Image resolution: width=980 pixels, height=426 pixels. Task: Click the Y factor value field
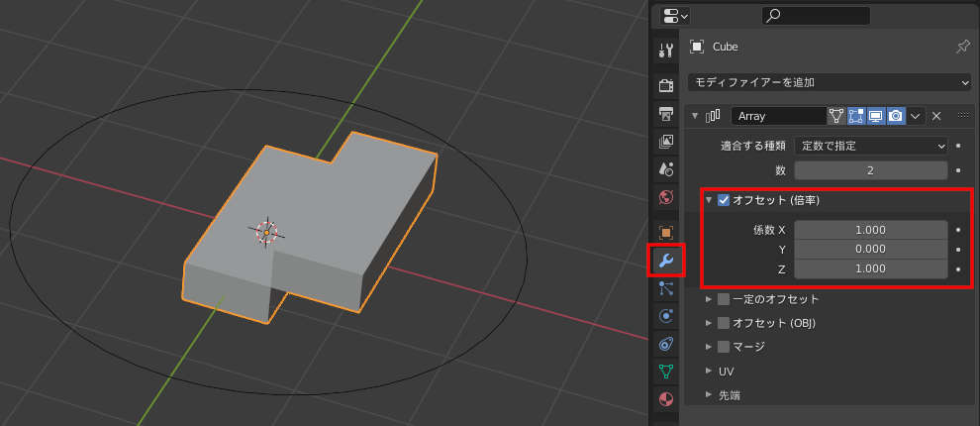871,249
